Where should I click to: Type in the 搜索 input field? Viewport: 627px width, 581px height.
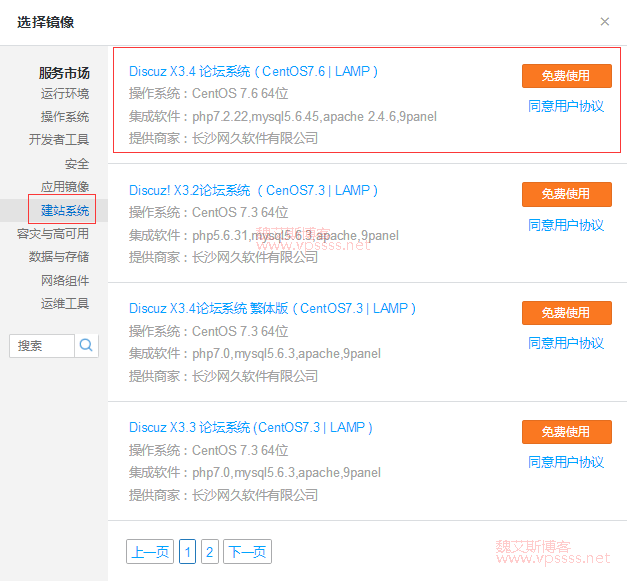(42, 345)
